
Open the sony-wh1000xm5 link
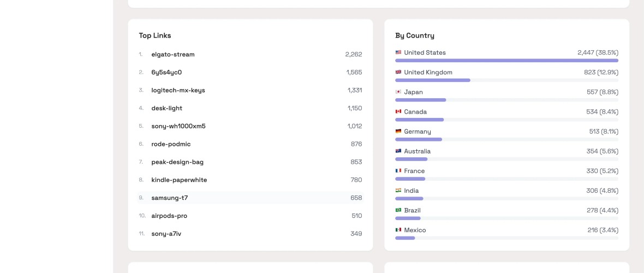178,126
